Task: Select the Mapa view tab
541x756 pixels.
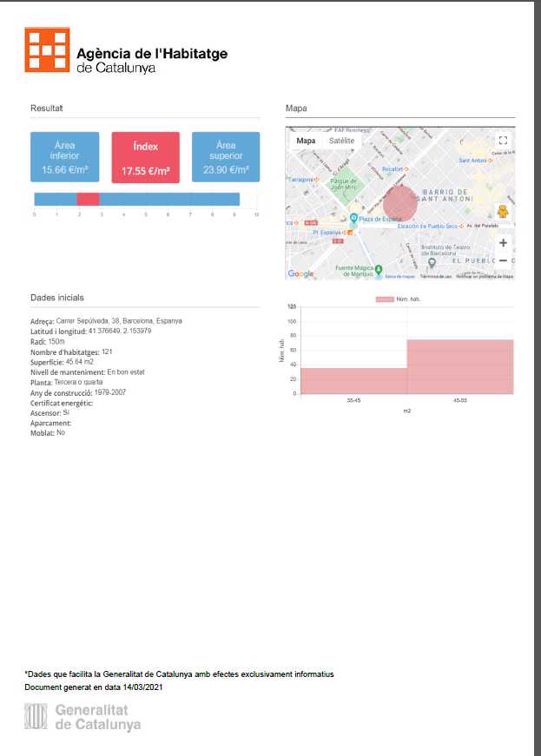Action: point(306,141)
